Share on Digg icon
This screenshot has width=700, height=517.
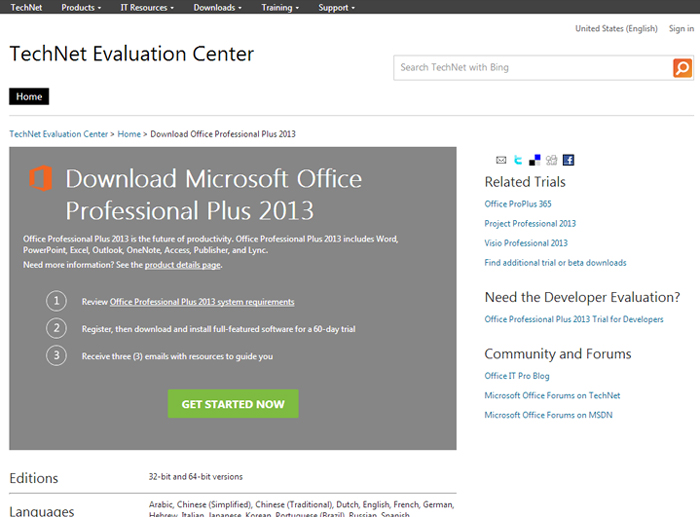click(x=551, y=160)
